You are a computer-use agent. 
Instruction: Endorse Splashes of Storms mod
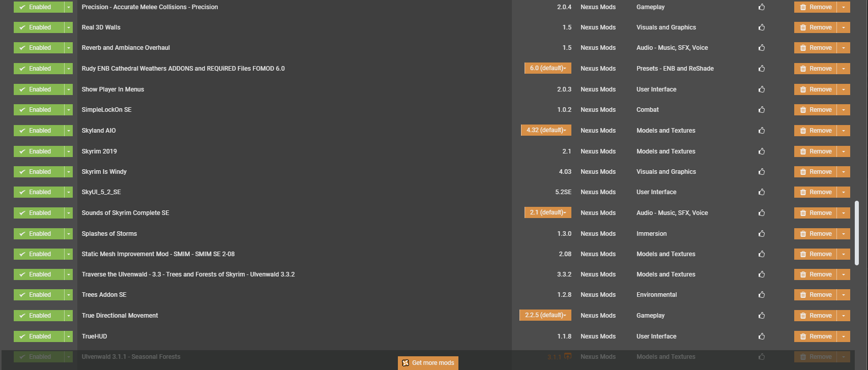click(x=761, y=234)
